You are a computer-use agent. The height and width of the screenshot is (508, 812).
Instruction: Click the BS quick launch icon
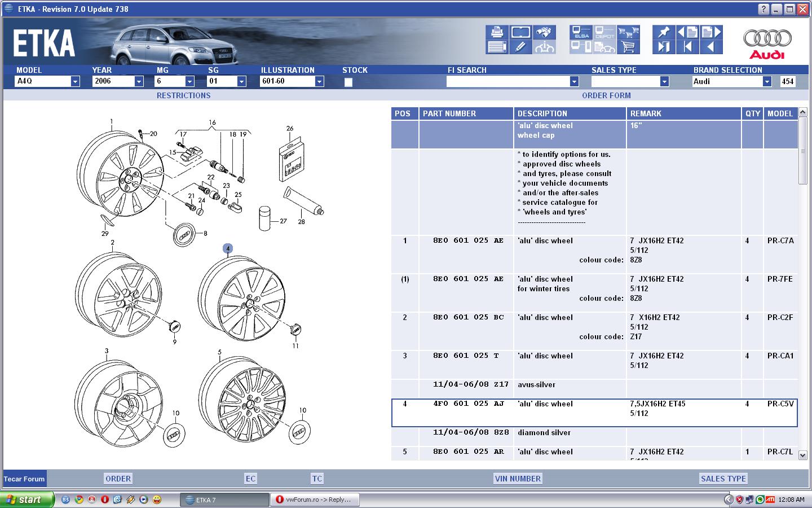click(x=66, y=500)
